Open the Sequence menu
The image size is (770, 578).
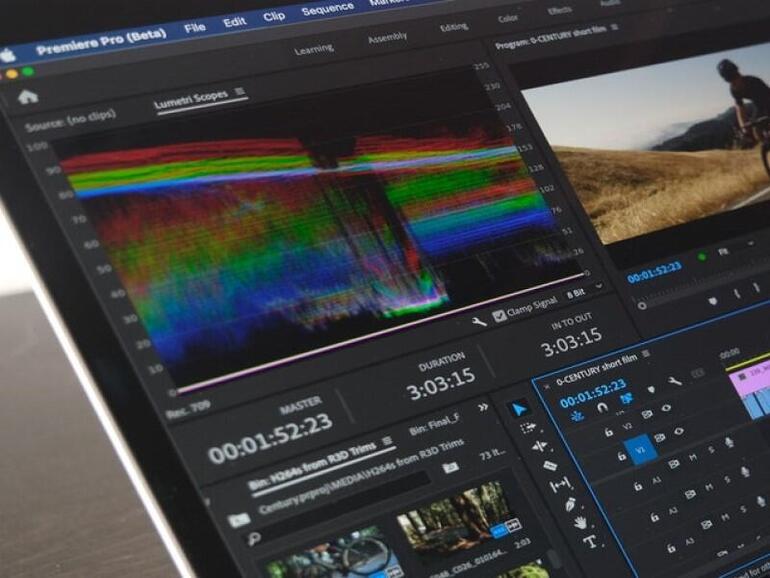tap(328, 9)
